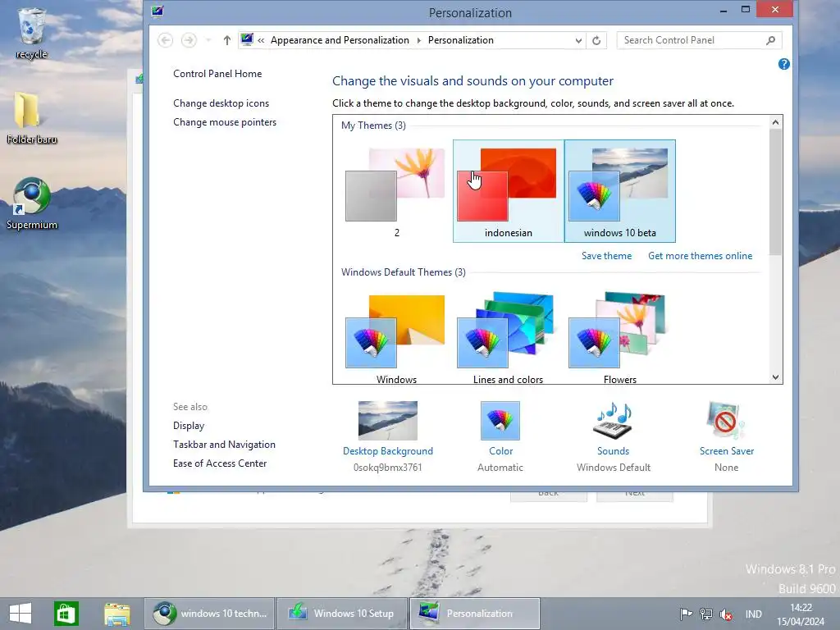Viewport: 840px width, 630px height.
Task: Click the IND input language indicator
Action: (753, 614)
